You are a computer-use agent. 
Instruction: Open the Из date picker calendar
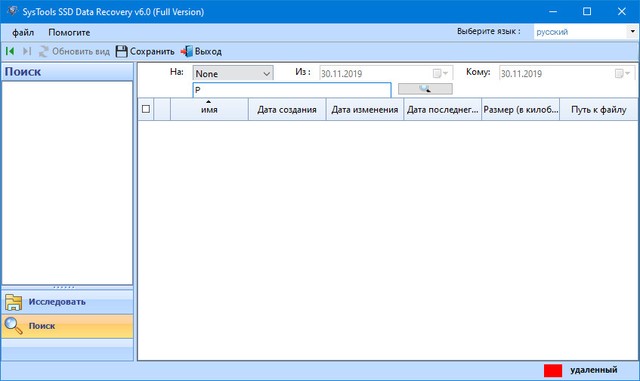[x=440, y=74]
